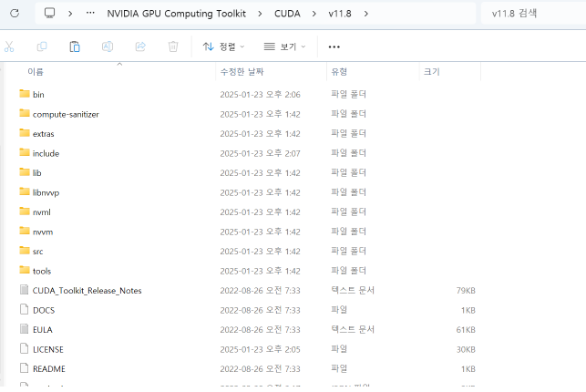Screen dimensions: 586x392
Task: Select the nvml folder icon
Action: coord(25,211)
